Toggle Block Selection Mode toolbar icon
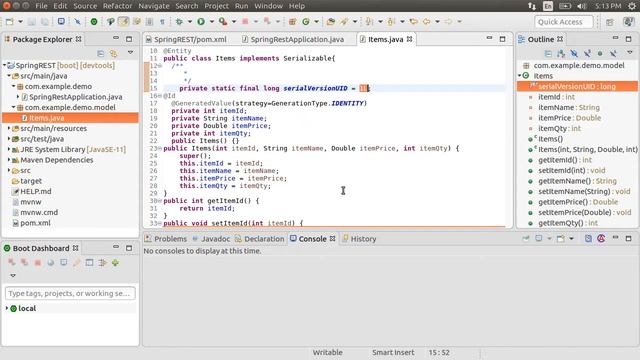Image resolution: width=640 pixels, height=360 pixels. coord(149,22)
